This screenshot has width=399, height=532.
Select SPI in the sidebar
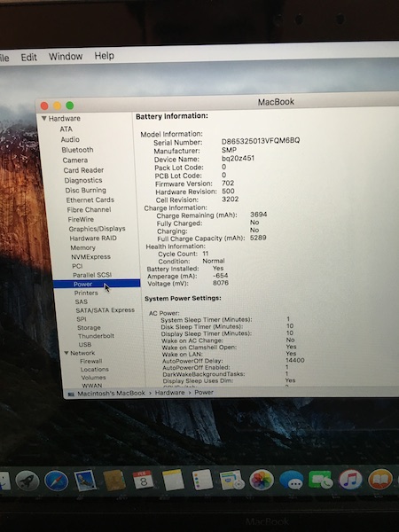tap(82, 319)
